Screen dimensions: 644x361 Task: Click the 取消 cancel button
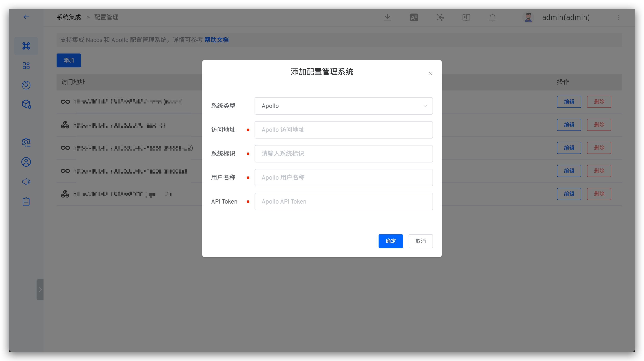pos(420,241)
